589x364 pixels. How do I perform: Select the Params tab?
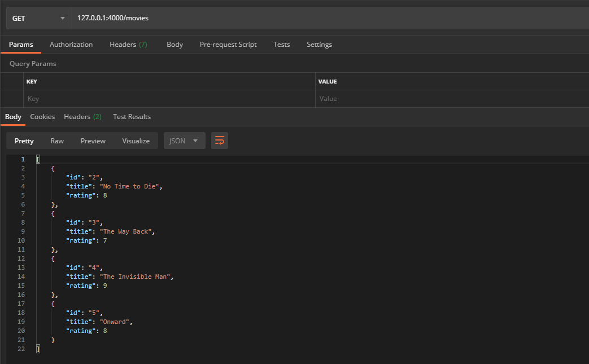(x=21, y=45)
